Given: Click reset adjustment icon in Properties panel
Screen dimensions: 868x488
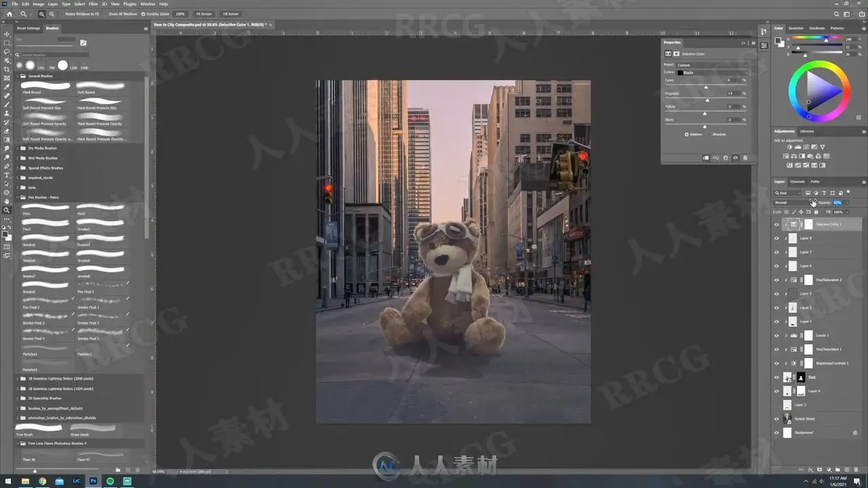Looking at the screenshot, I should (726, 158).
